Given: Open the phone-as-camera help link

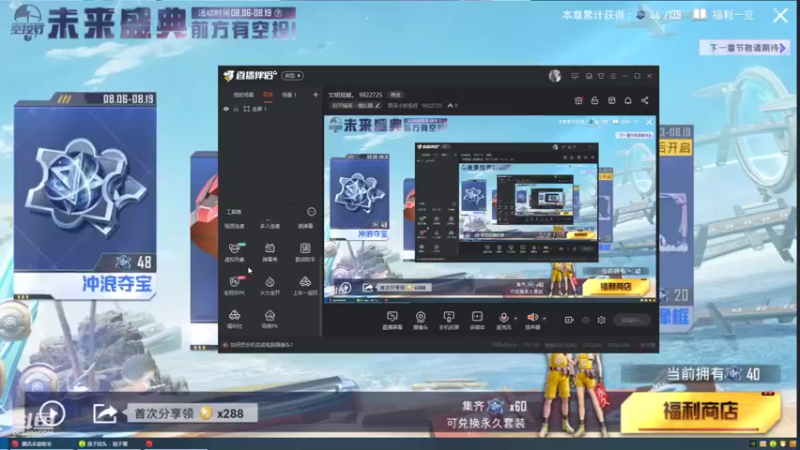Looking at the screenshot, I should (x=261, y=345).
